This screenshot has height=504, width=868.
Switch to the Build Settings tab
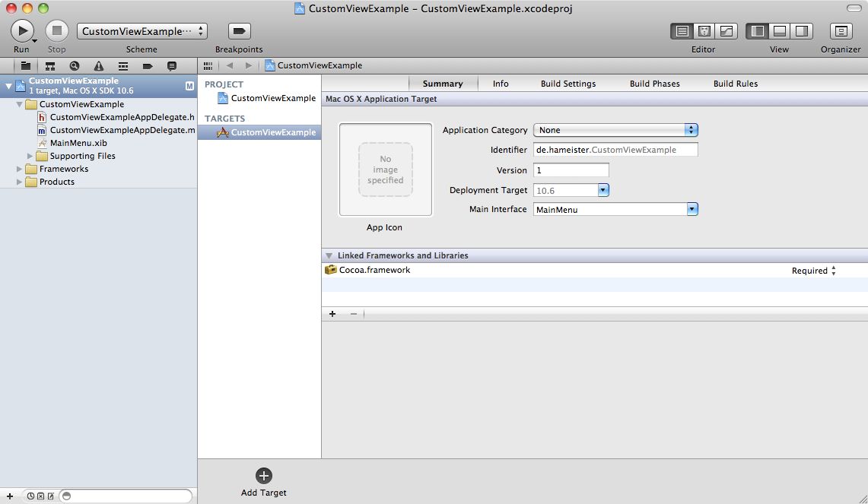pos(568,84)
